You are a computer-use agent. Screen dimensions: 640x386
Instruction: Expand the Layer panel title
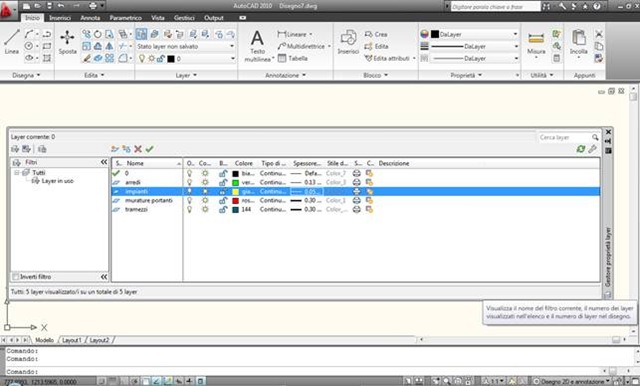(x=186, y=75)
